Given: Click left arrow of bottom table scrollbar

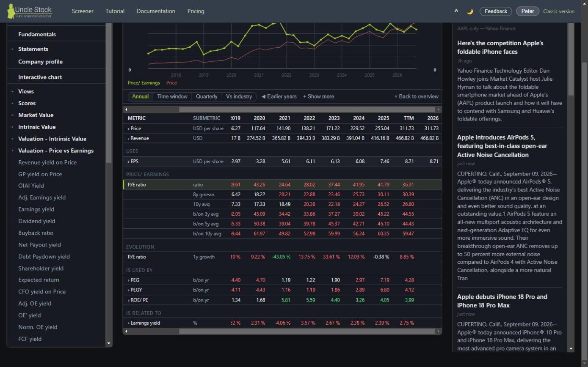Looking at the screenshot, I should [x=126, y=331].
